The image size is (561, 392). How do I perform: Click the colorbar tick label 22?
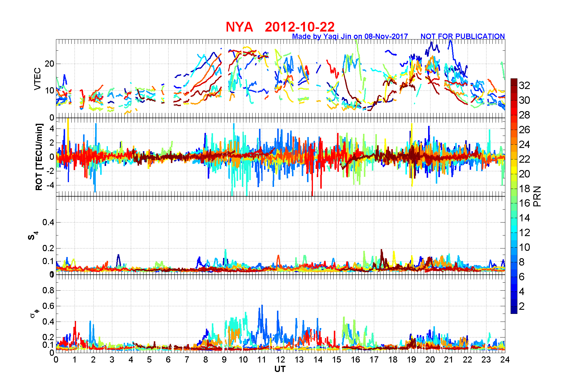tap(524, 159)
